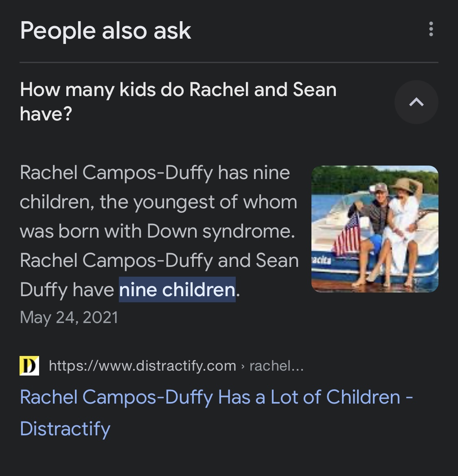The width and height of the screenshot is (458, 476).
Task: Click the upward chevron circle button
Action: click(x=416, y=102)
